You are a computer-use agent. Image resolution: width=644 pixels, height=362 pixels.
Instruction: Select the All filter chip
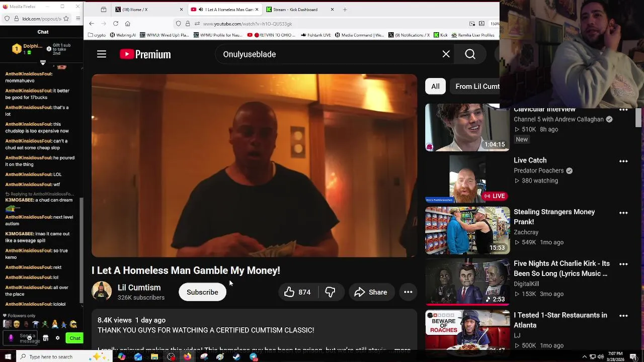coord(435,86)
